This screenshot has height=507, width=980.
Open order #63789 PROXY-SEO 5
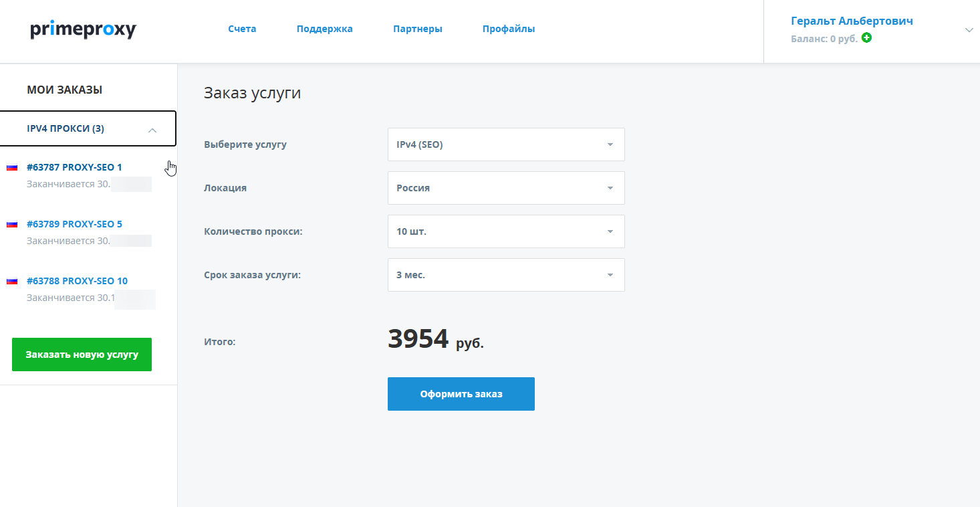74,224
